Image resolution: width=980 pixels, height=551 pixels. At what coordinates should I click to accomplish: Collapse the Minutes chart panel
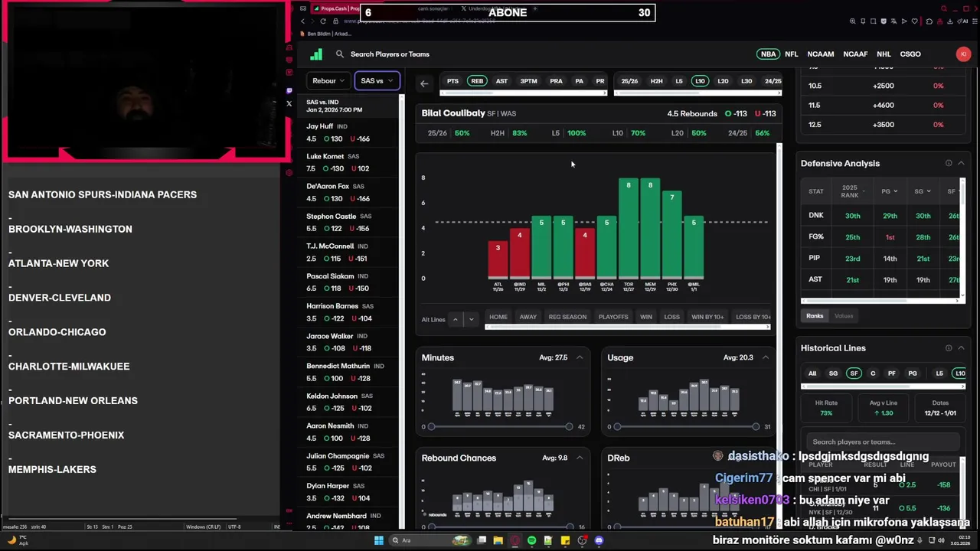[x=580, y=357]
